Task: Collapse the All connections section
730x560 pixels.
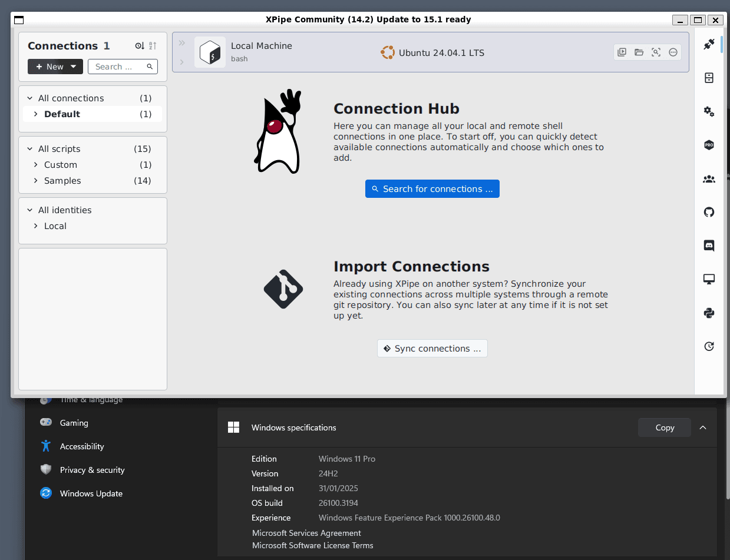Action: point(30,98)
